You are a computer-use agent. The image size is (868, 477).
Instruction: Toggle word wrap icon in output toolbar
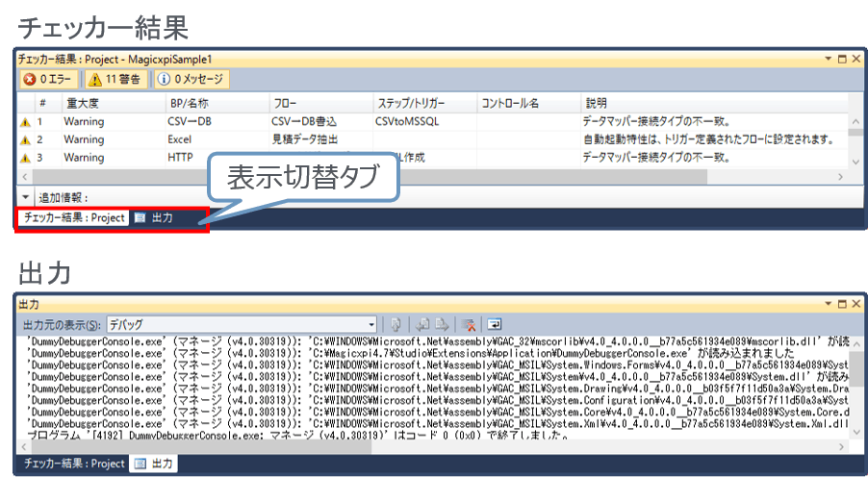pos(495,324)
